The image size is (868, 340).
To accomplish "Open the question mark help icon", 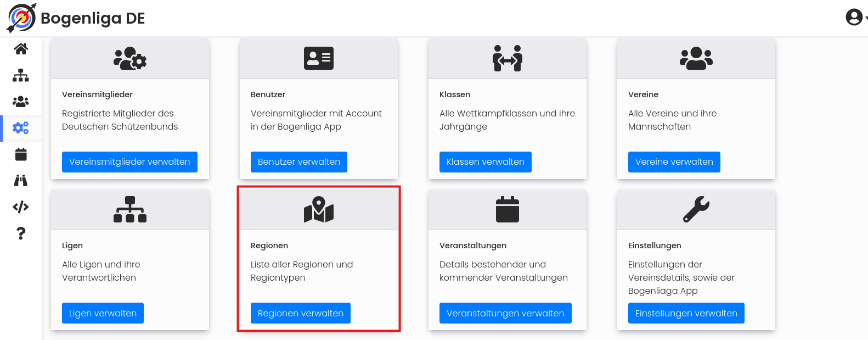I will tap(21, 233).
